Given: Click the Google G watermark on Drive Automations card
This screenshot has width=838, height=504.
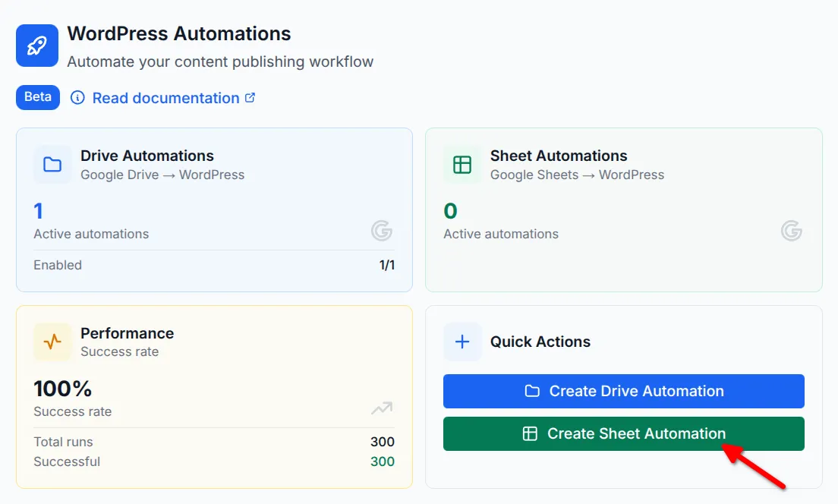Looking at the screenshot, I should pyautogui.click(x=382, y=231).
